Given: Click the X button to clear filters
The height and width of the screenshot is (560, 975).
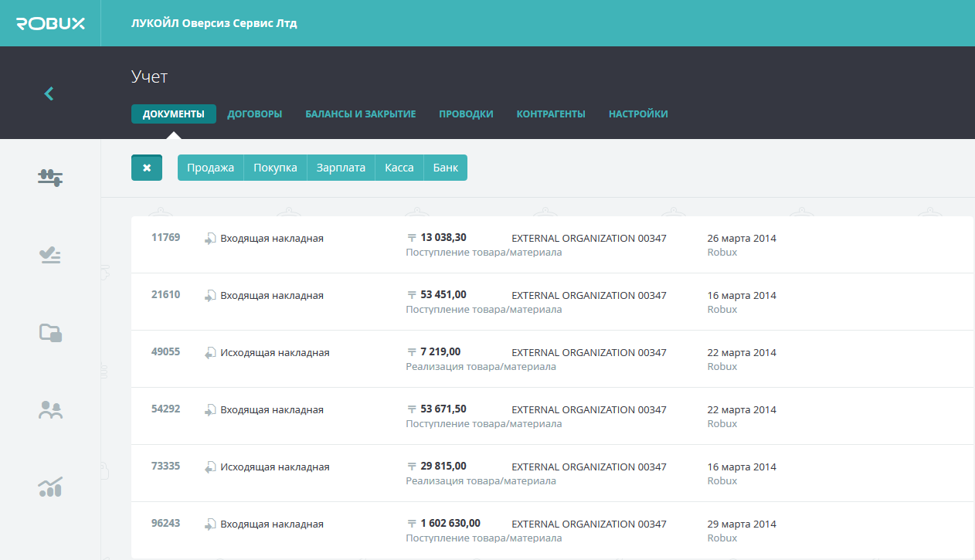Looking at the screenshot, I should tap(147, 168).
